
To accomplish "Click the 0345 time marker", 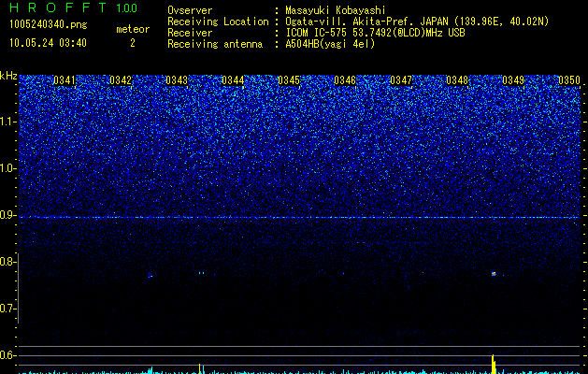I will [289, 80].
